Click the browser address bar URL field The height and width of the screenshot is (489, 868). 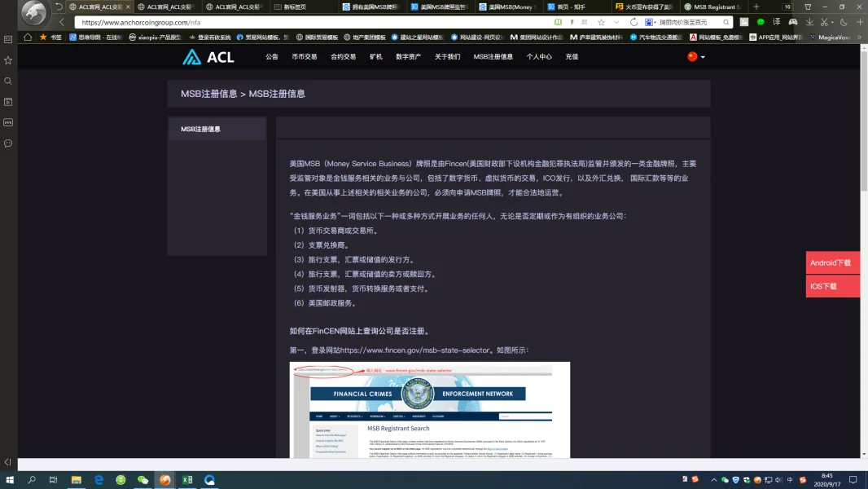point(309,23)
